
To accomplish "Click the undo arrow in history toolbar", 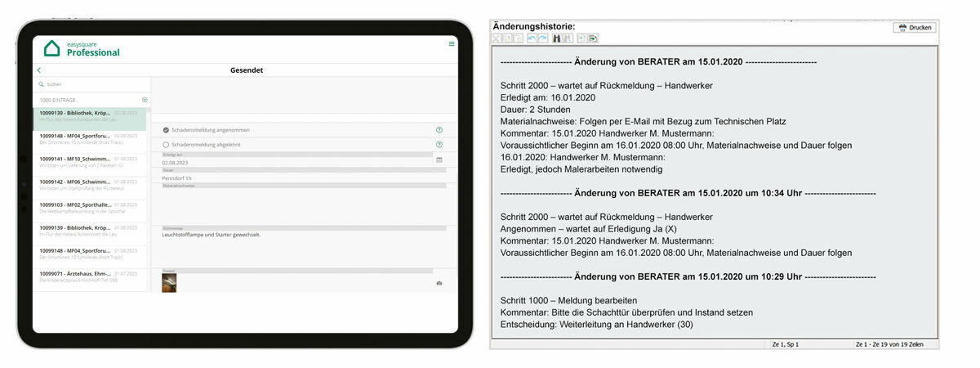I will coord(532,38).
